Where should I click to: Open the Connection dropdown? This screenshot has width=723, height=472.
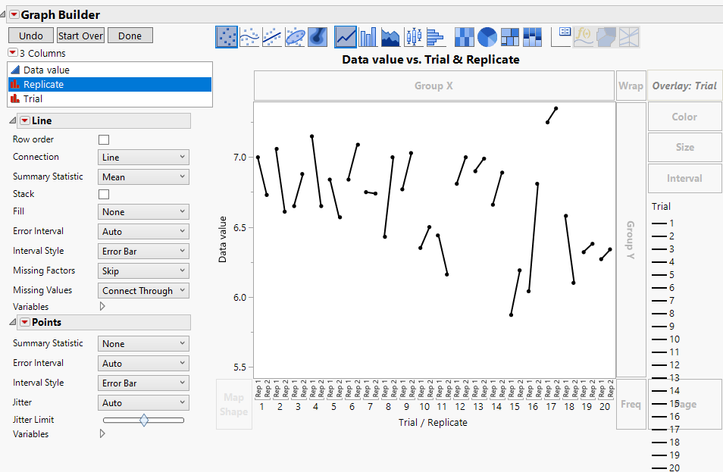(143, 157)
